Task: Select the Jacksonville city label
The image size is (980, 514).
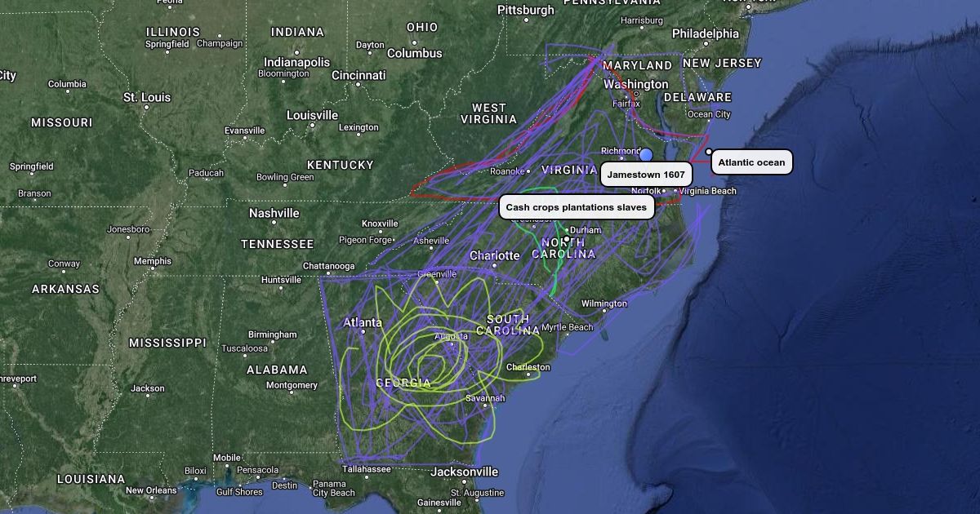Action: coord(464,472)
